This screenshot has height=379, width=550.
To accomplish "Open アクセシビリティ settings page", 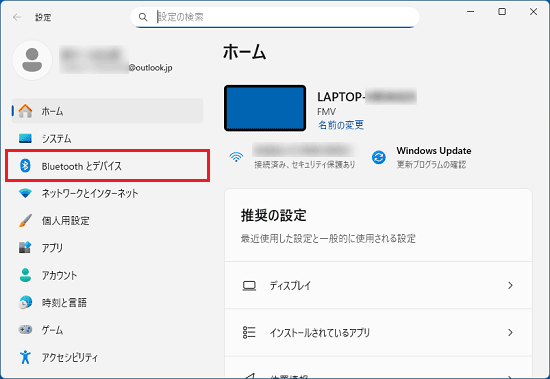I will pos(107,357).
